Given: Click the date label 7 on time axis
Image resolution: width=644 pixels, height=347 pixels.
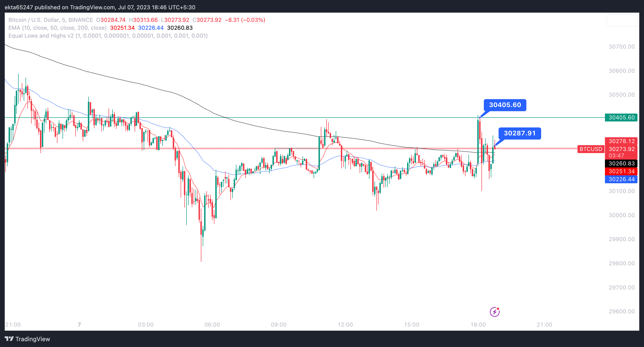Looking at the screenshot, I should (79, 325).
